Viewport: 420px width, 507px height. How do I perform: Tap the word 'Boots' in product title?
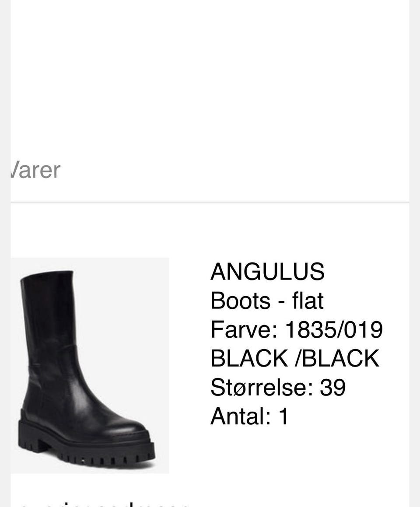(x=240, y=301)
